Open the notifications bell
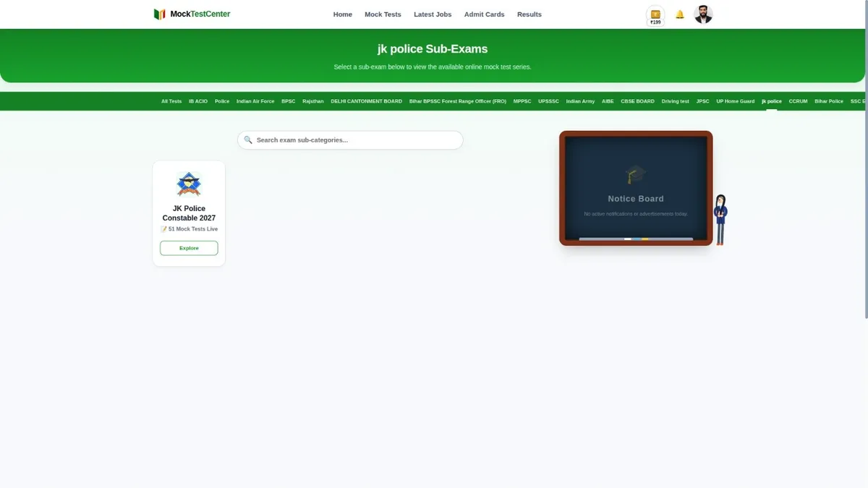 (680, 14)
